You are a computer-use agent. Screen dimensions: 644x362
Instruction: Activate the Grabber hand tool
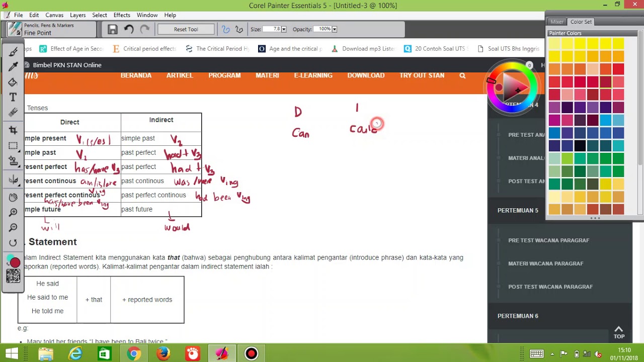(13, 198)
